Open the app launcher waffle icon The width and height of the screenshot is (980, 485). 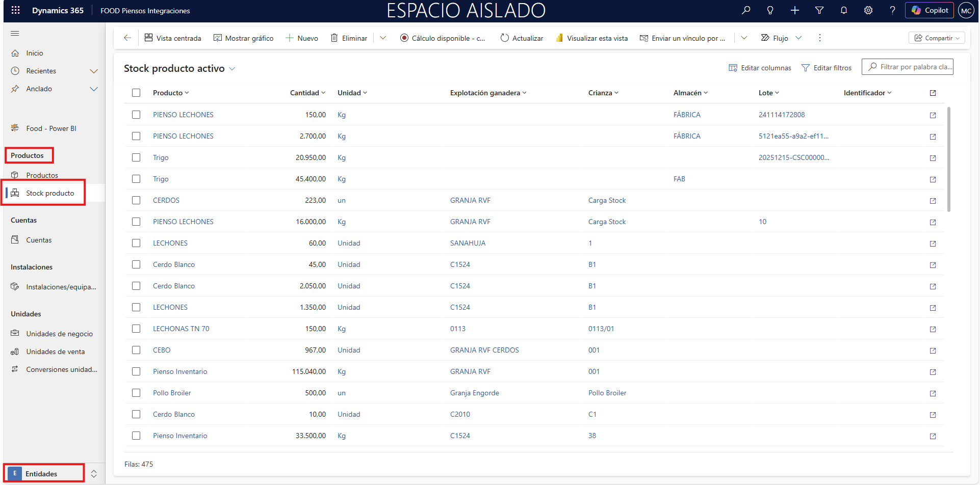click(x=15, y=10)
